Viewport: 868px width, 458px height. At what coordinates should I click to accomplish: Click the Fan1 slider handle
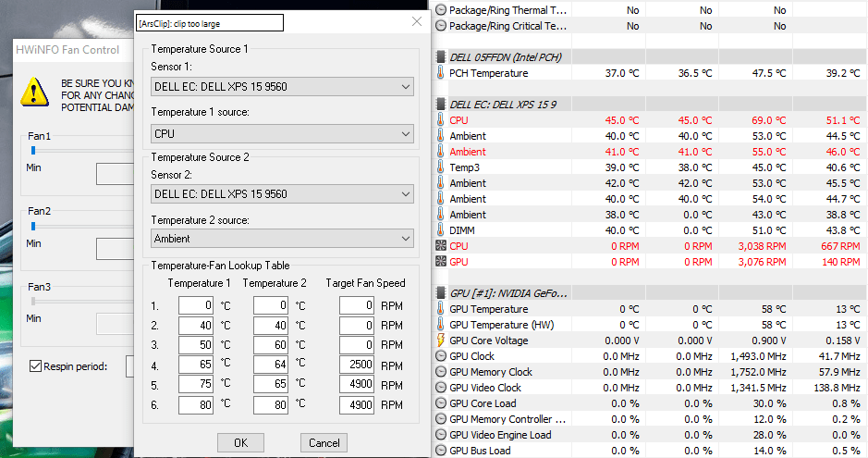33,150
